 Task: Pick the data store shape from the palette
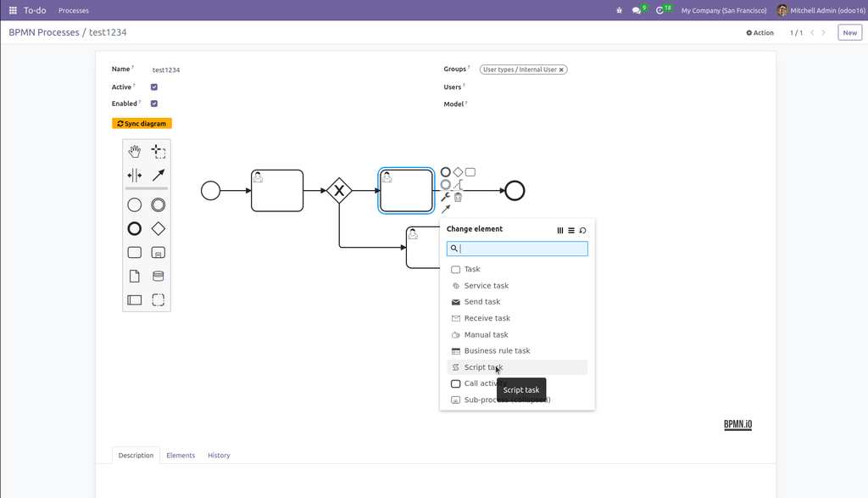tap(159, 277)
